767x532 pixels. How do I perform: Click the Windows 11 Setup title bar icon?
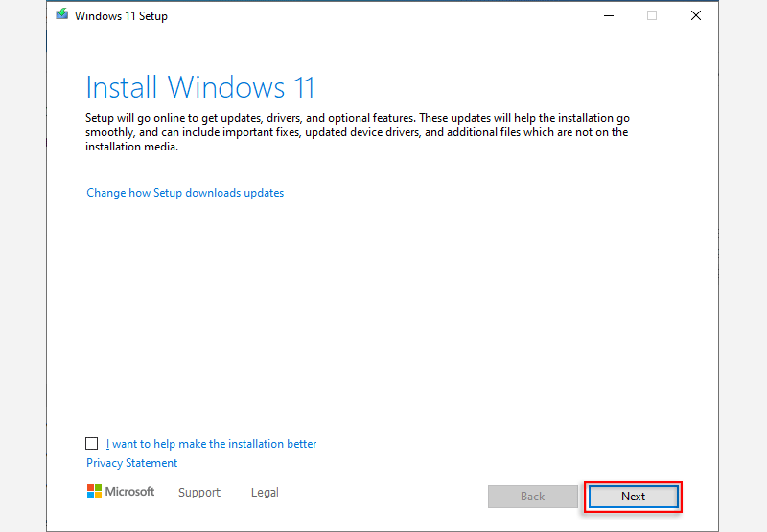[x=62, y=14]
